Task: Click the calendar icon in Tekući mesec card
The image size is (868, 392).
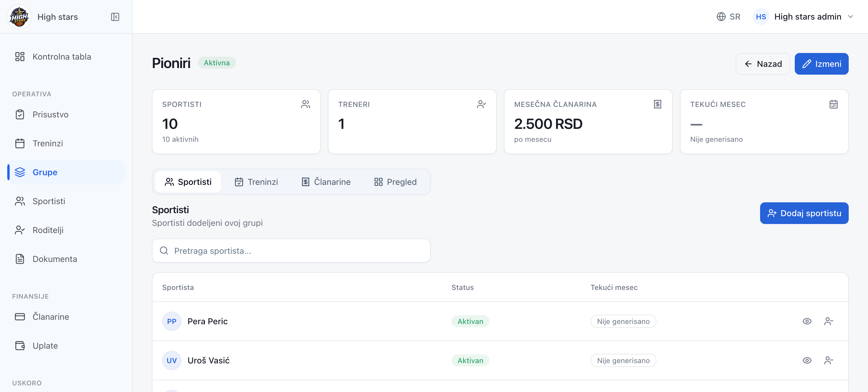Action: tap(833, 104)
